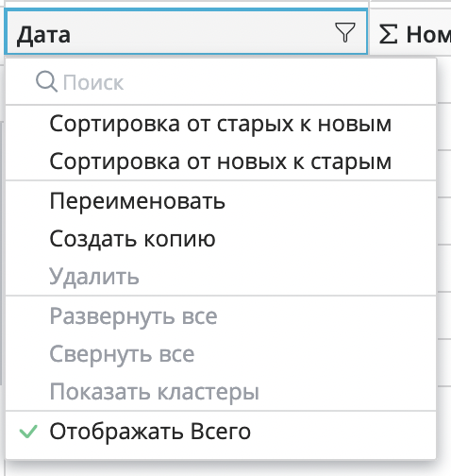Image resolution: width=451 pixels, height=476 pixels.
Task: Click the funnel filter icon in Дата header
Action: click(345, 32)
